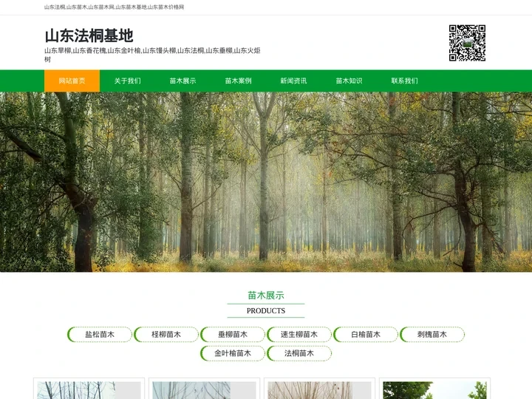Open the 网站首页 navigation tab
The width and height of the screenshot is (532, 399).
72,81
